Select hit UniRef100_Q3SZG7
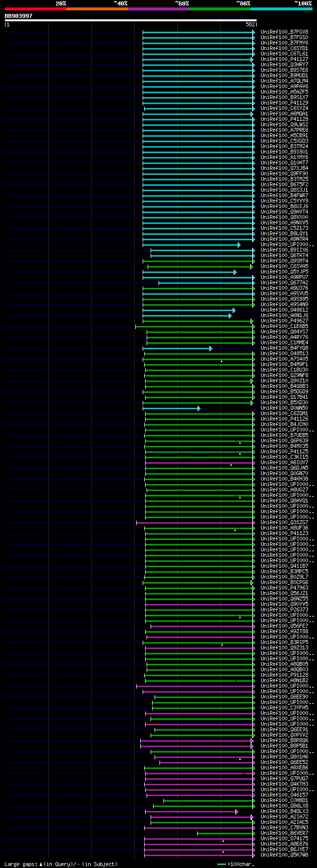Screen dimensions: 317x868 pyautogui.click(x=284, y=523)
